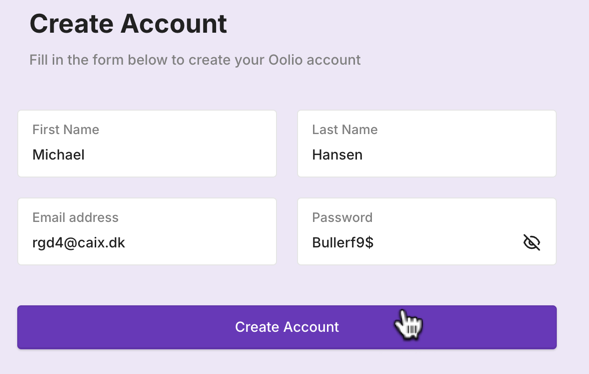Focus the Last Name input field

[427, 143]
